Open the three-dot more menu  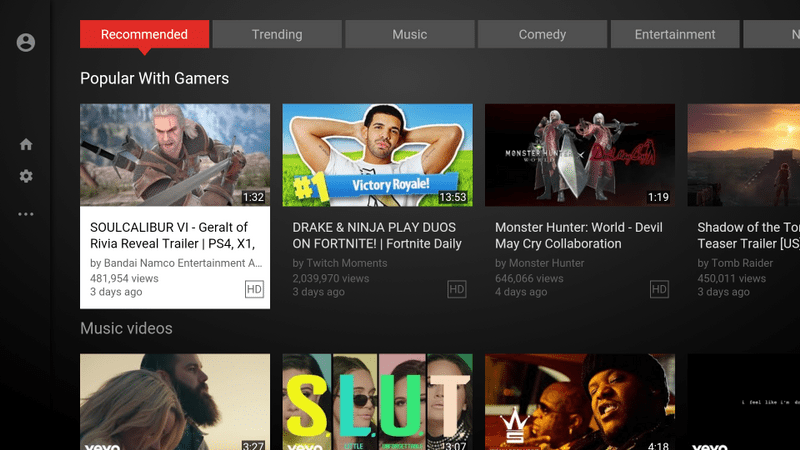pyautogui.click(x=26, y=214)
